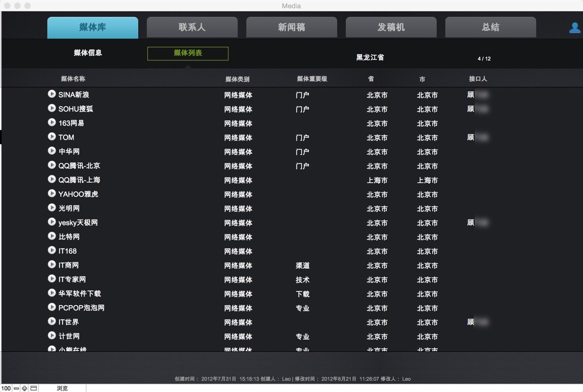Open the 163网易 record arrow icon

52,122
